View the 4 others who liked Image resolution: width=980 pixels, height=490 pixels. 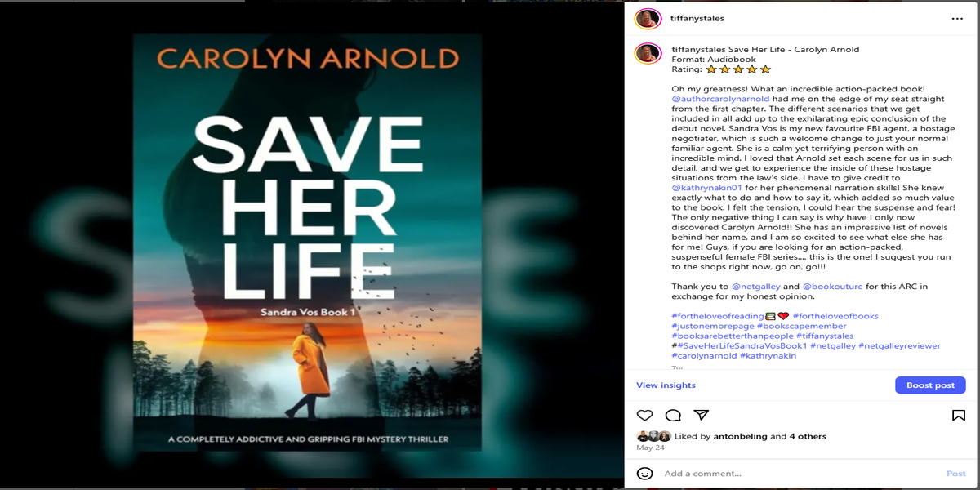click(808, 436)
